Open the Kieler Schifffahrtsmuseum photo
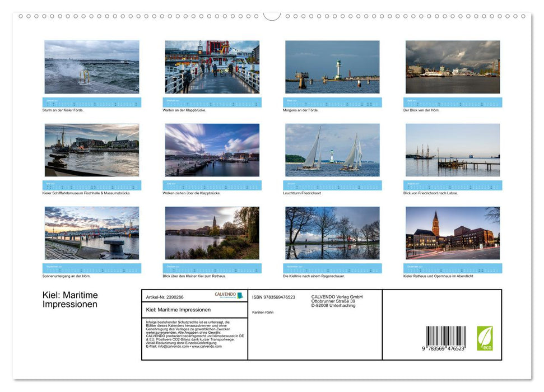 (x=92, y=150)
